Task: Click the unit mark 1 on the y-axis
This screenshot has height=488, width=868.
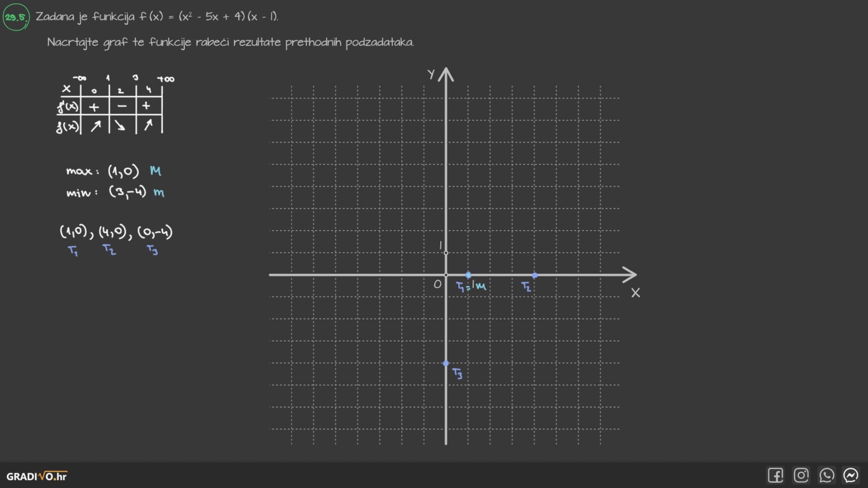Action: click(441, 245)
